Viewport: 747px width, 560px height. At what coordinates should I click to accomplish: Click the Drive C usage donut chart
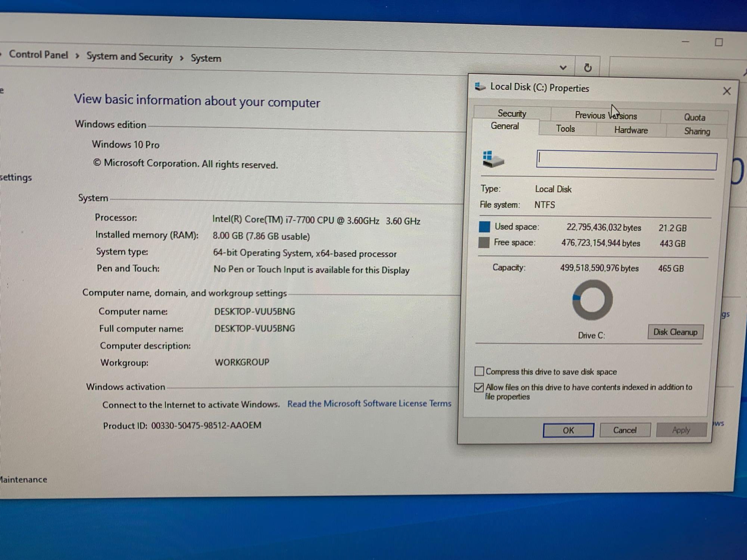tap(592, 300)
